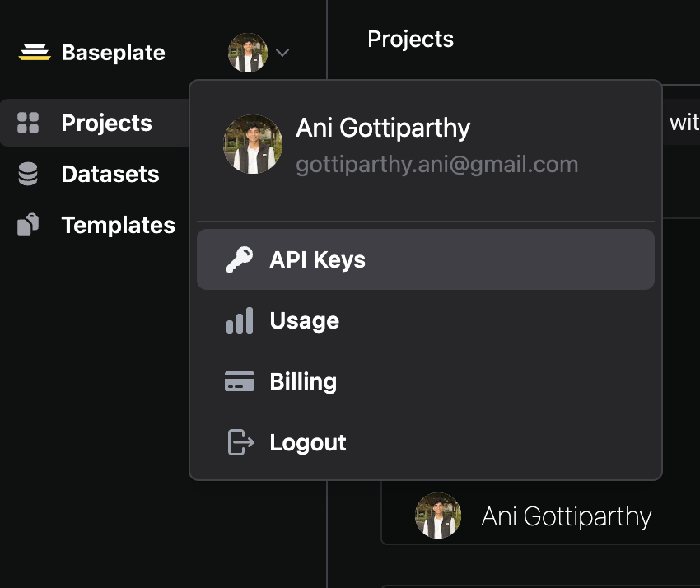This screenshot has height=588, width=700.
Task: Click the large avatar in account menu
Action: (253, 144)
